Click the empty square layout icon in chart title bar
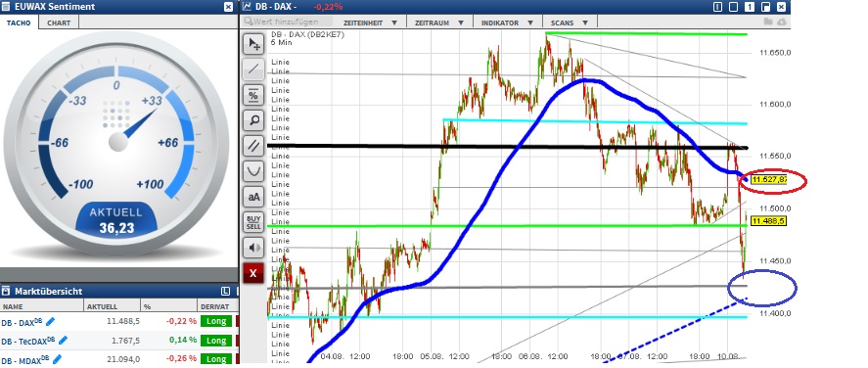The height and width of the screenshot is (368, 868). (734, 7)
